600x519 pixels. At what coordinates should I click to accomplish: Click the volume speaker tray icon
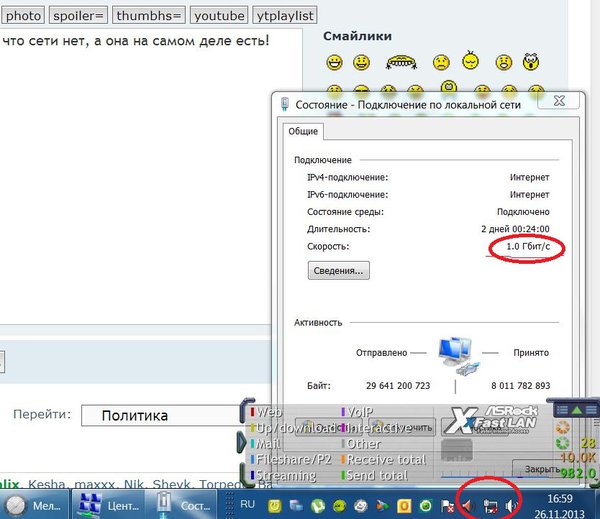pos(511,506)
